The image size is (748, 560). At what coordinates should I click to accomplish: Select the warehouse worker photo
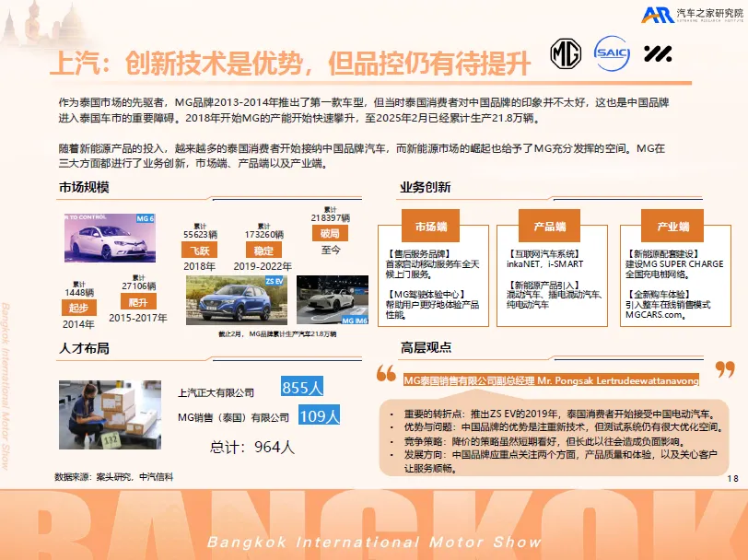click(111, 414)
